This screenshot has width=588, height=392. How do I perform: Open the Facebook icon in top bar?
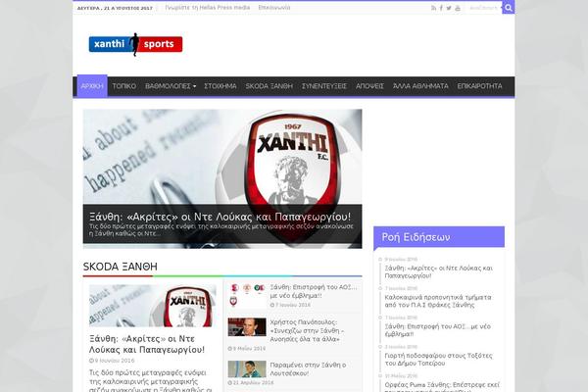pos(441,8)
